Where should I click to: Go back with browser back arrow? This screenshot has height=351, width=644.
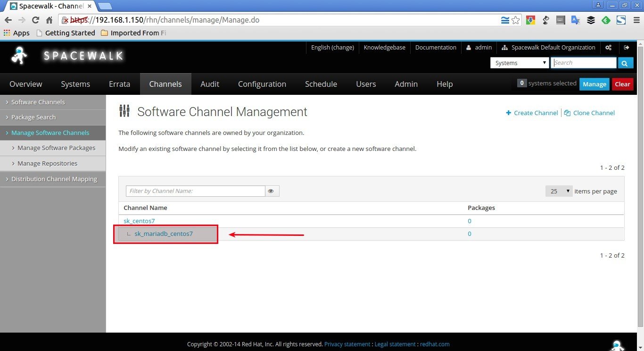[x=8, y=20]
